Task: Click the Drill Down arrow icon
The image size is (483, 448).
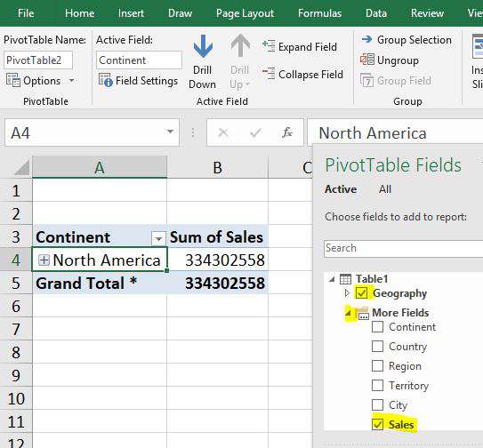Action: pyautogui.click(x=203, y=46)
